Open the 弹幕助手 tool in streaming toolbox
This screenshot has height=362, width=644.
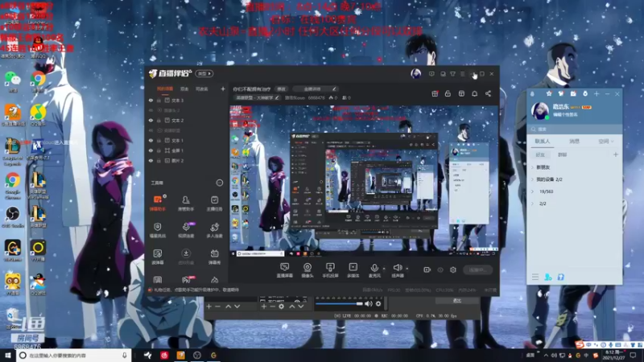(x=157, y=203)
